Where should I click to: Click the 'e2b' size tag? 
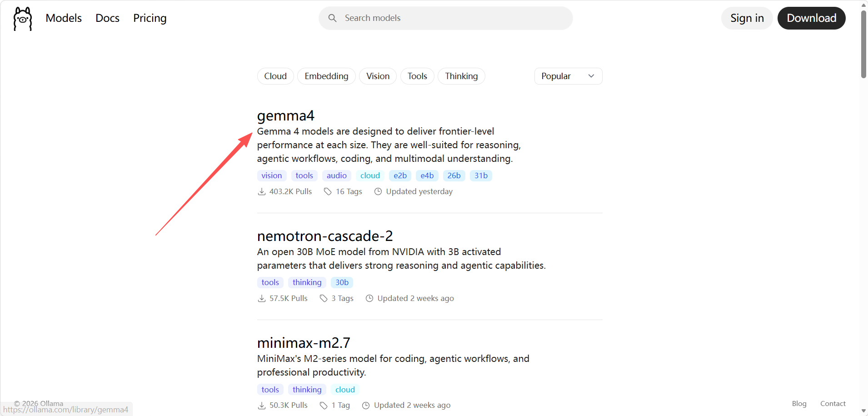400,175
